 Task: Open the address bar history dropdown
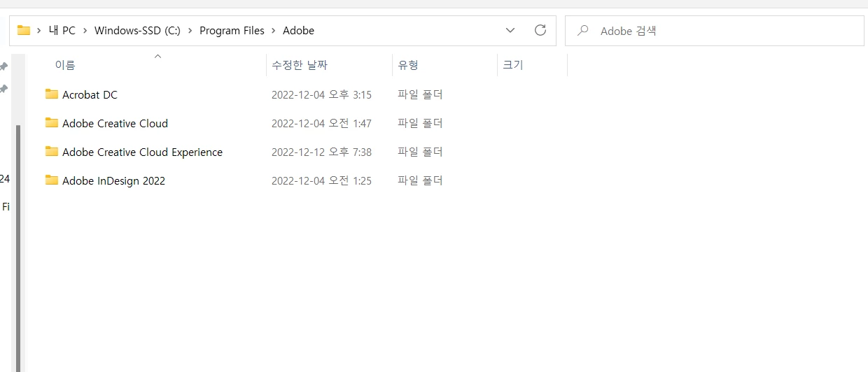510,31
